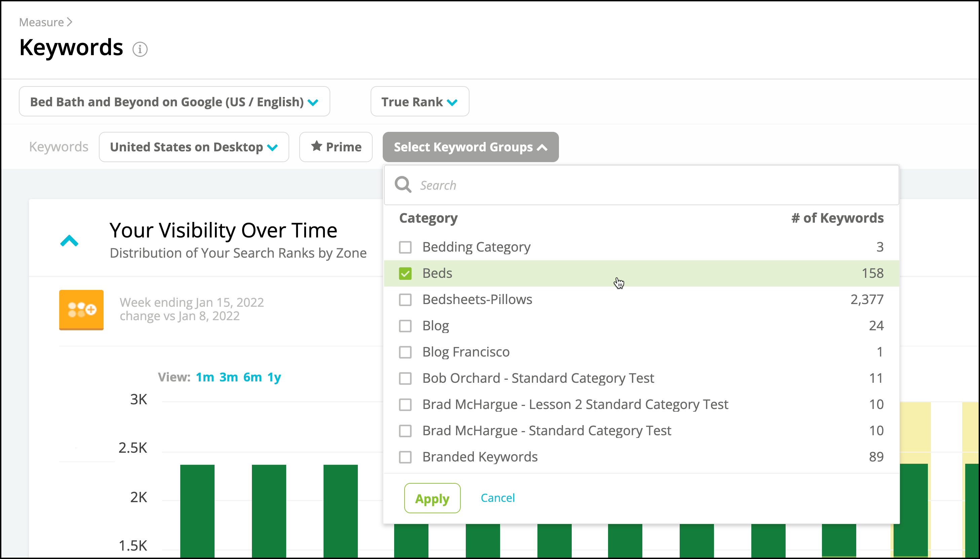The image size is (980, 559).
Task: Click the orange visibility zones icon
Action: pos(81,310)
